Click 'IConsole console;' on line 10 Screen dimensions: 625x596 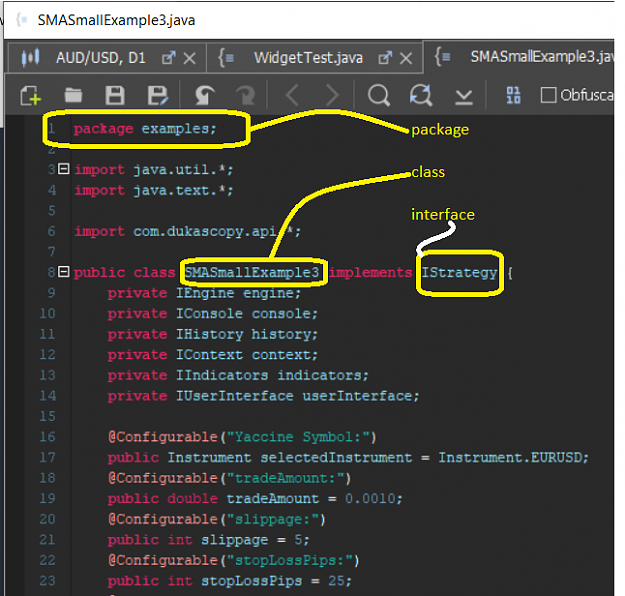tap(247, 314)
